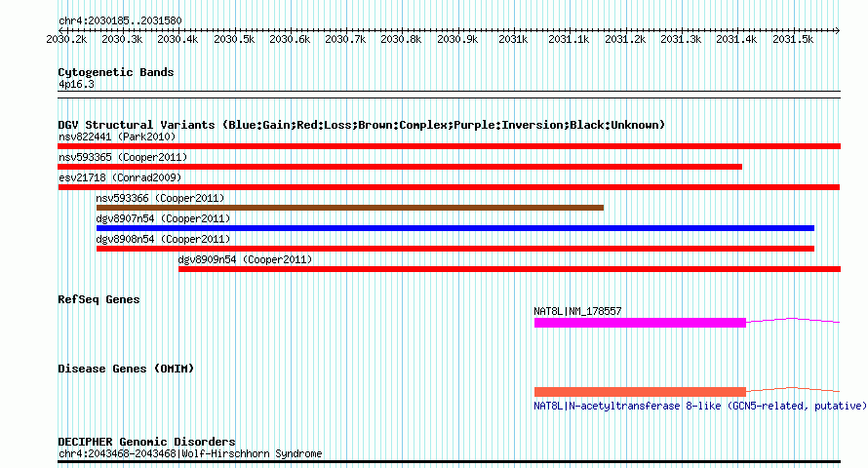The height and width of the screenshot is (468, 868).
Task: Select the brown complex variant nsv593366 bar
Action: click(350, 208)
